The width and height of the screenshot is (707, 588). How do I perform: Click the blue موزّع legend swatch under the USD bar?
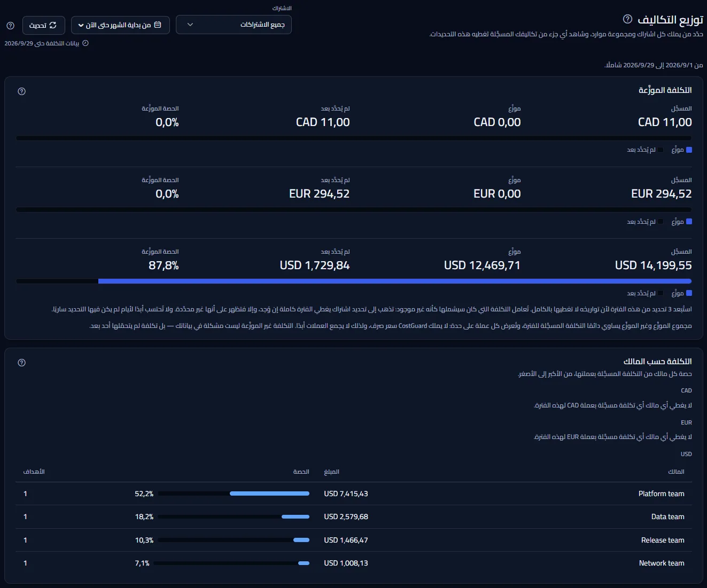click(689, 293)
